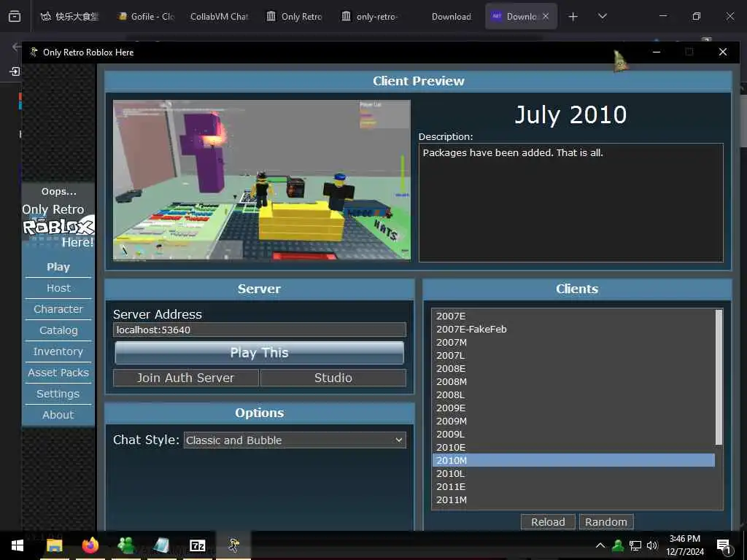Select client 2009L in list
Viewport: 747px width, 560px height.
pos(573,435)
